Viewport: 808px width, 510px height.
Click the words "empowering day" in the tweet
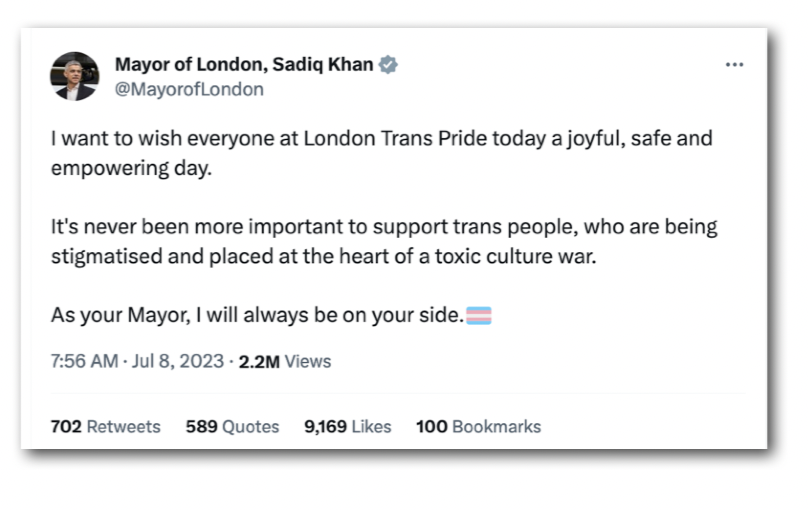(x=131, y=167)
